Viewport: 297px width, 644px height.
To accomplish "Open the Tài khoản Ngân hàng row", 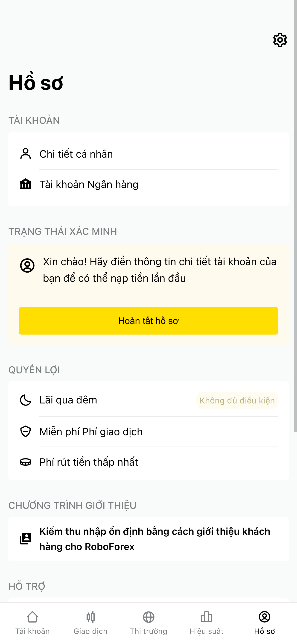I will (x=148, y=185).
